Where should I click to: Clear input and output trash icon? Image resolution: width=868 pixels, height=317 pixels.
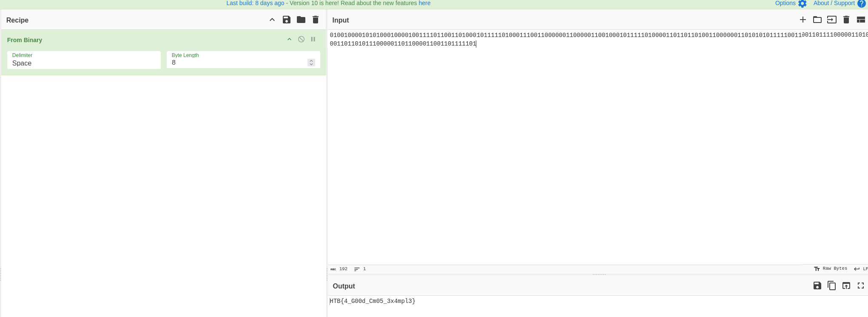point(846,20)
